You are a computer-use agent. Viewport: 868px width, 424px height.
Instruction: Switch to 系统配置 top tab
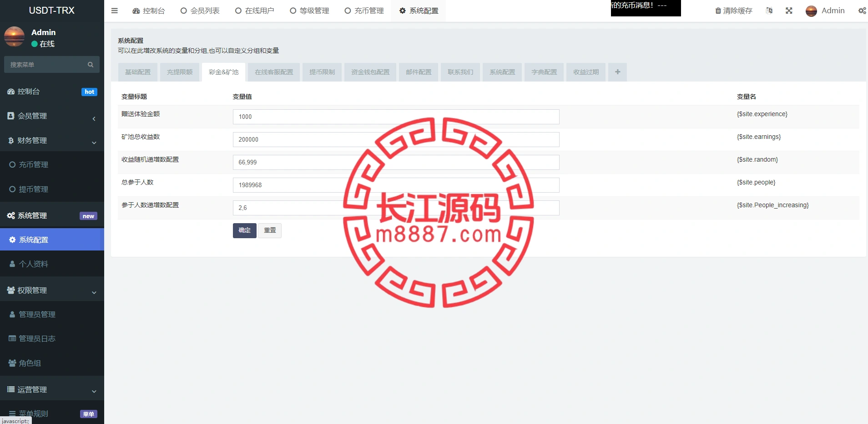pyautogui.click(x=419, y=11)
